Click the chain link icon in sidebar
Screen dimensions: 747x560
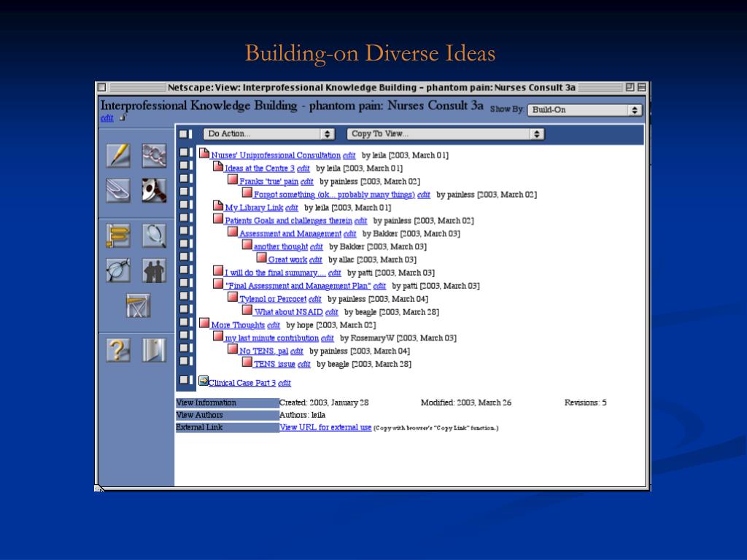(154, 155)
